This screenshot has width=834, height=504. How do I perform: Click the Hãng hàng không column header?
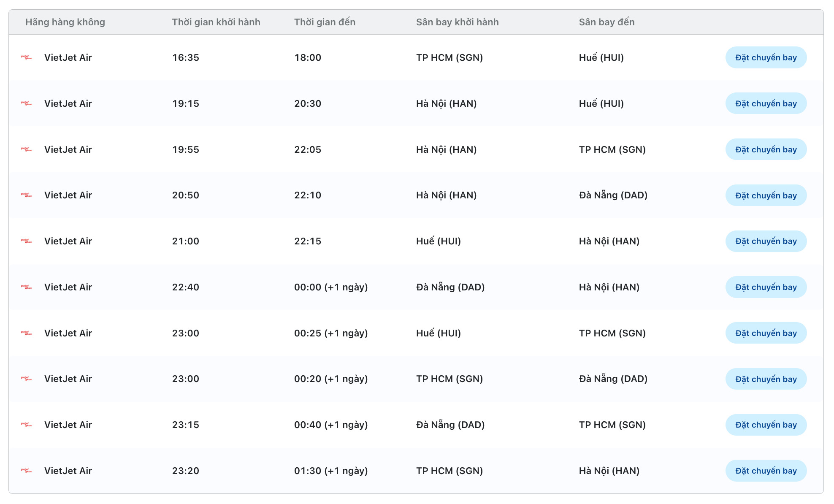[65, 22]
